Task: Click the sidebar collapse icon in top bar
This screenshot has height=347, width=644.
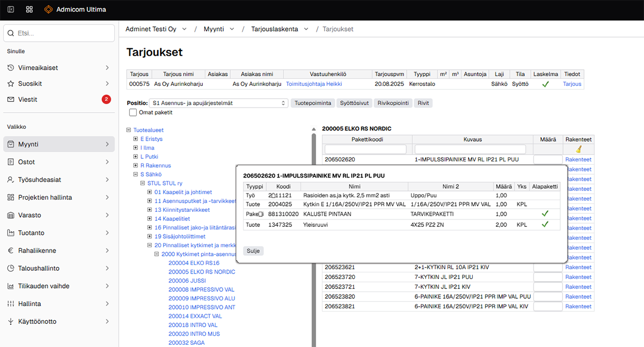Action: (x=11, y=10)
